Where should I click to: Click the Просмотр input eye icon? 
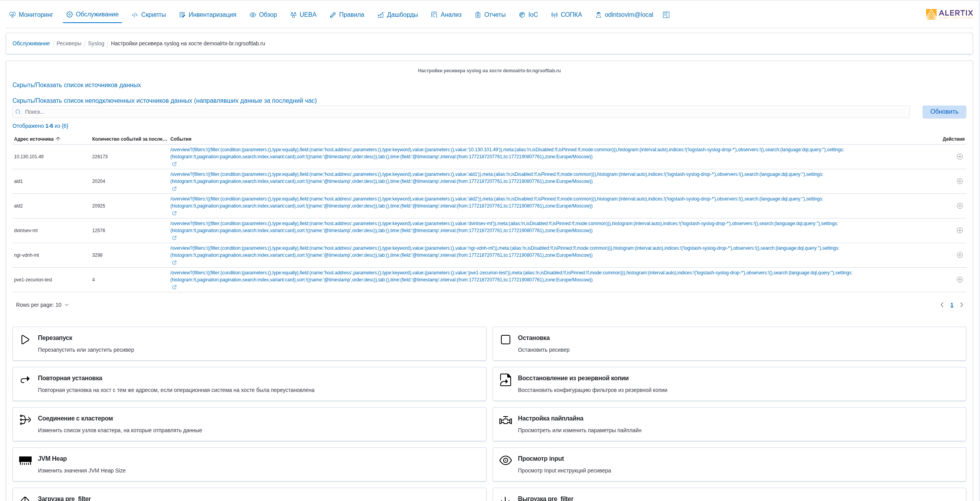pos(505,461)
